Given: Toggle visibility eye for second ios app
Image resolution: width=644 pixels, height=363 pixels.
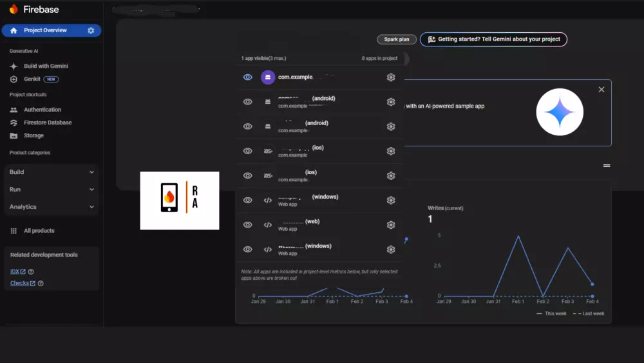Looking at the screenshot, I should click(247, 176).
